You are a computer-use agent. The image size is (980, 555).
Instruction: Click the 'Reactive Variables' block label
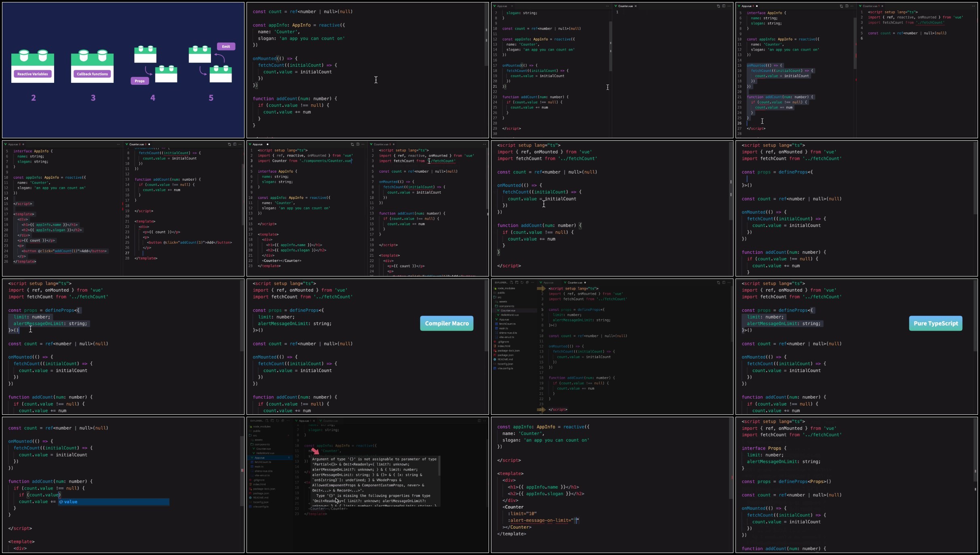point(33,74)
